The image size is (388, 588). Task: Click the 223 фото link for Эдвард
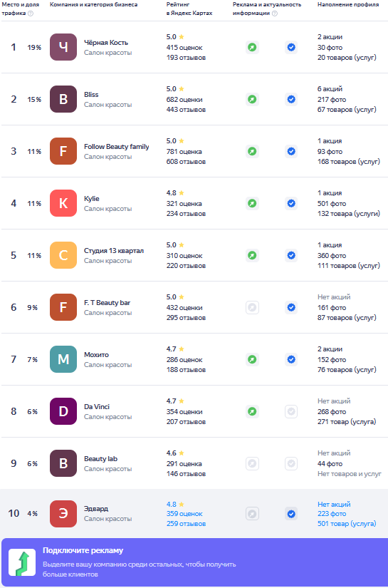332,514
